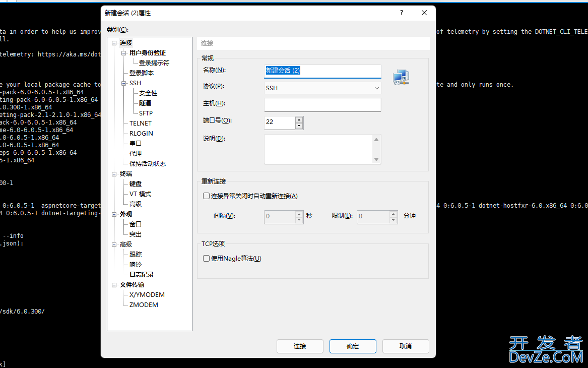The width and height of the screenshot is (588, 368).
Task: Click the 说明 scrollbar up arrow
Action: [376, 140]
